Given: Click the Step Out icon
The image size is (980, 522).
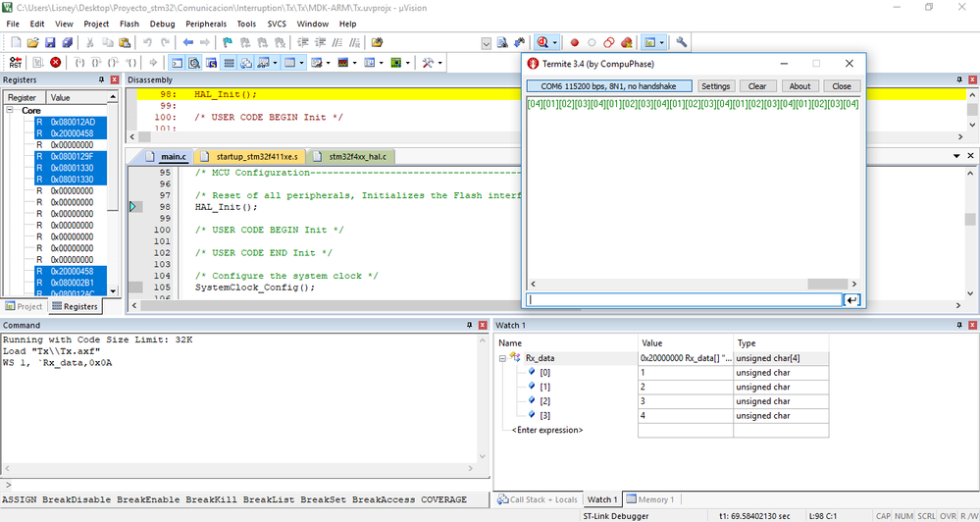Looking at the screenshot, I should [x=113, y=63].
